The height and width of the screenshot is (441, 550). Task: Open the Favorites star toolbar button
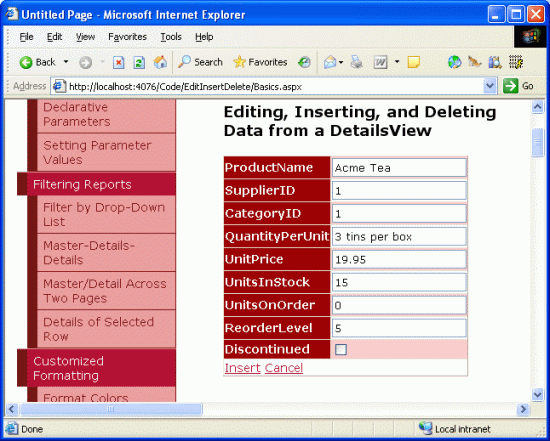point(260,62)
